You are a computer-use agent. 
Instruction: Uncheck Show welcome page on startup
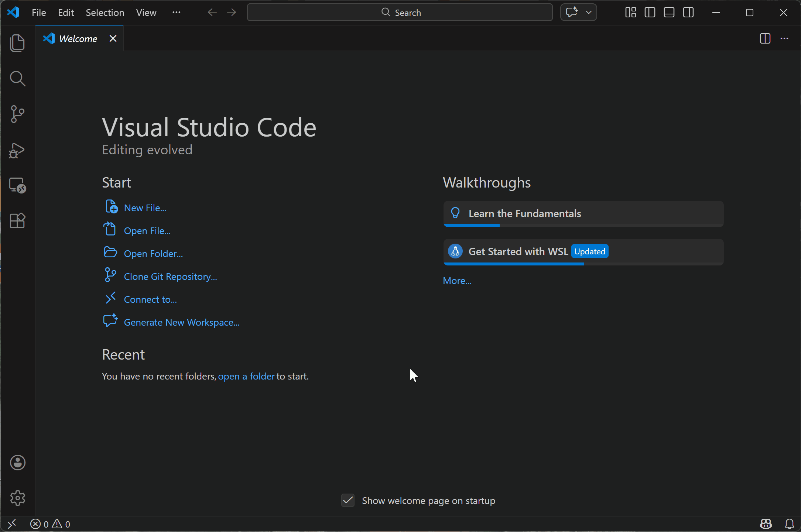click(348, 500)
